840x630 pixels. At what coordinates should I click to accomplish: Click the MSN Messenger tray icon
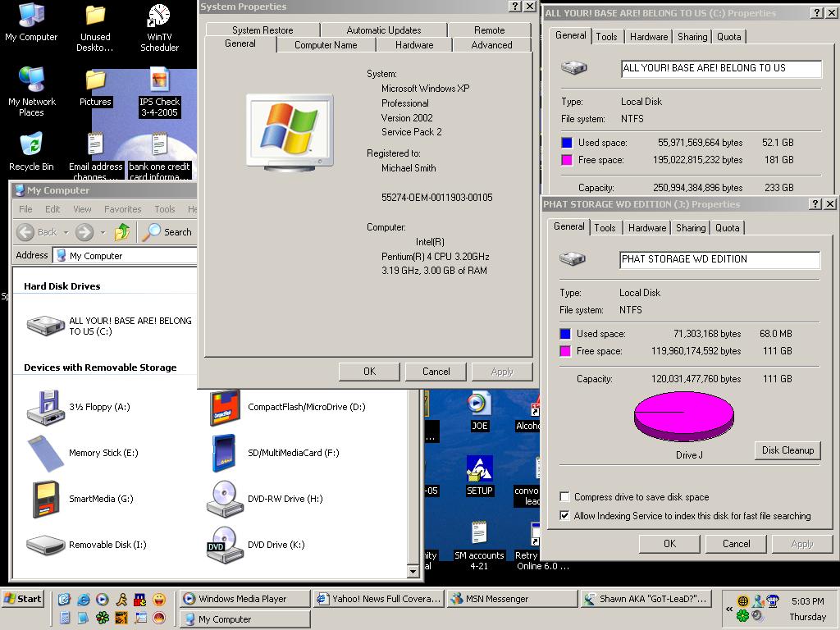[758, 601]
